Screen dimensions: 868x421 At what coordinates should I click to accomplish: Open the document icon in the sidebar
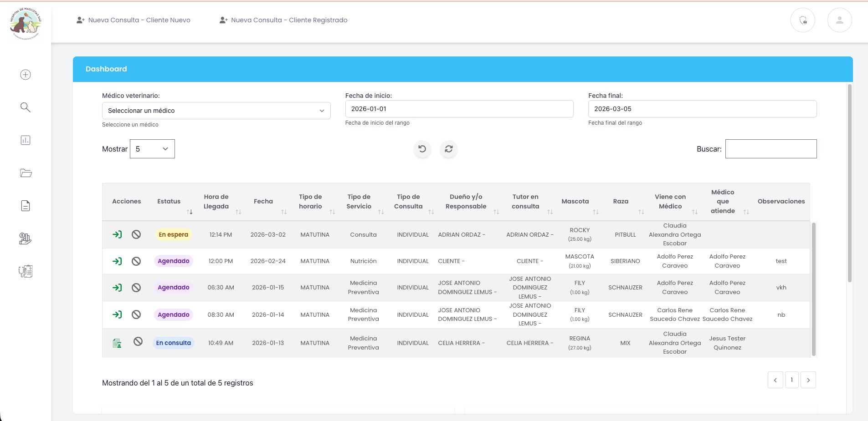(25, 206)
